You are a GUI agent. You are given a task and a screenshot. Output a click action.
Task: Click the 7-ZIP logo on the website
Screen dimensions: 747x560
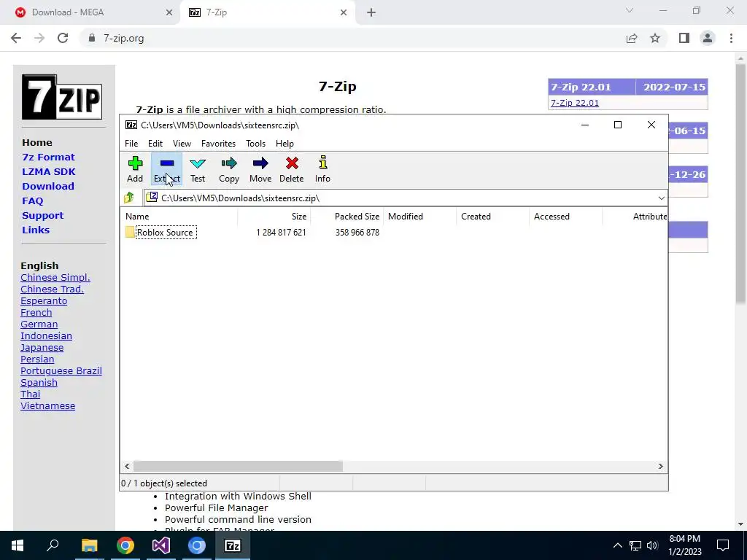[x=62, y=97]
